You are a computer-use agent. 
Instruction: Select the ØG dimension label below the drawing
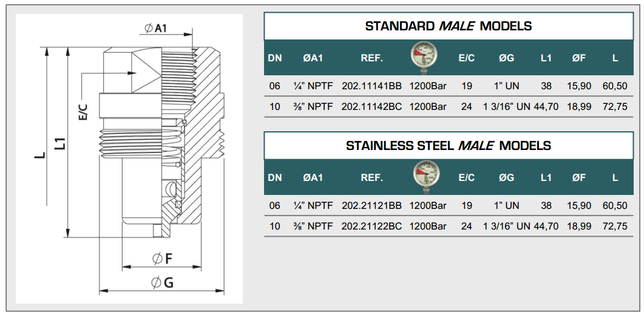[x=162, y=282]
